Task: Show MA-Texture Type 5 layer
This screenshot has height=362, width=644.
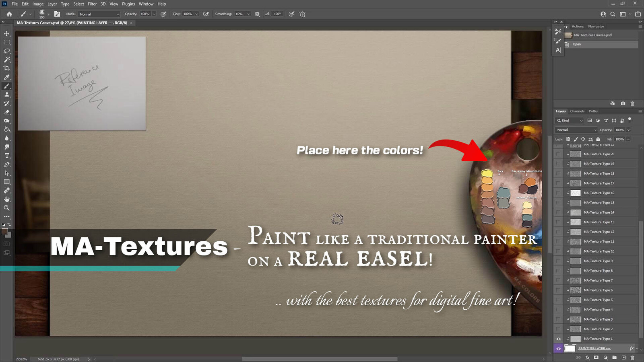Action: (558, 300)
